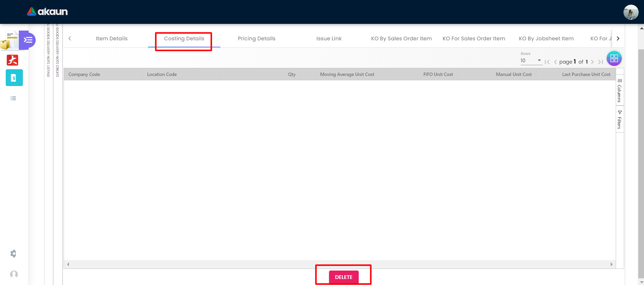The image size is (644, 285).
Task: Switch to the Item Details tab
Action: click(x=112, y=39)
